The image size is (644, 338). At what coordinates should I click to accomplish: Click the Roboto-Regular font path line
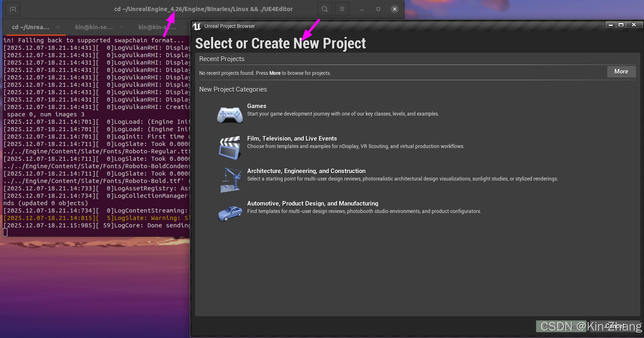click(96, 151)
